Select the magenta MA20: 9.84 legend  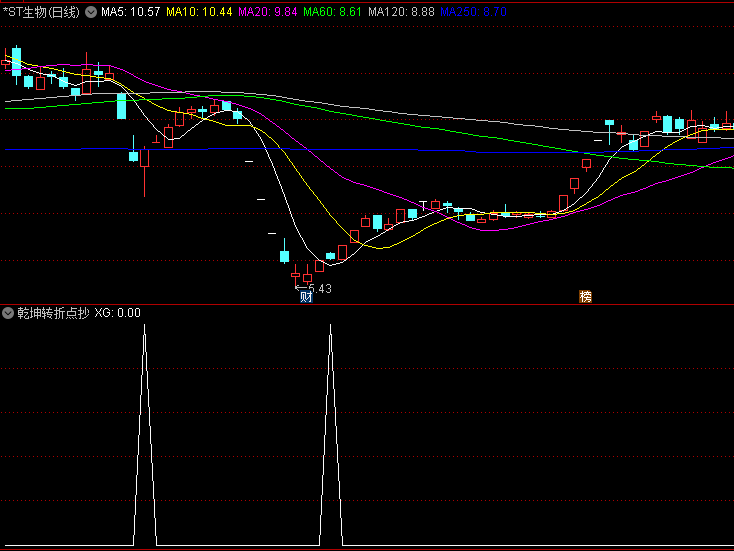267,12
